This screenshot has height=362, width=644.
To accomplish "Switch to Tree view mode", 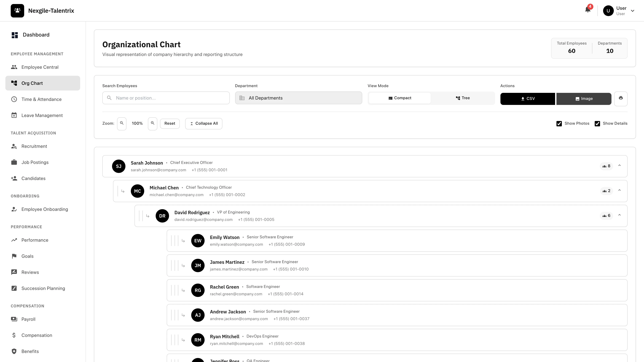I will pyautogui.click(x=463, y=98).
